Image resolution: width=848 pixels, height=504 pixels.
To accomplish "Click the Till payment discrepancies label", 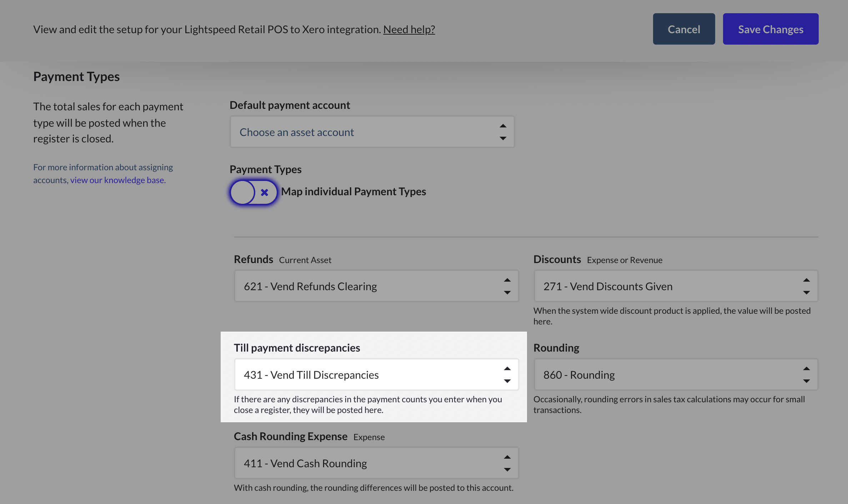I will click(x=297, y=348).
